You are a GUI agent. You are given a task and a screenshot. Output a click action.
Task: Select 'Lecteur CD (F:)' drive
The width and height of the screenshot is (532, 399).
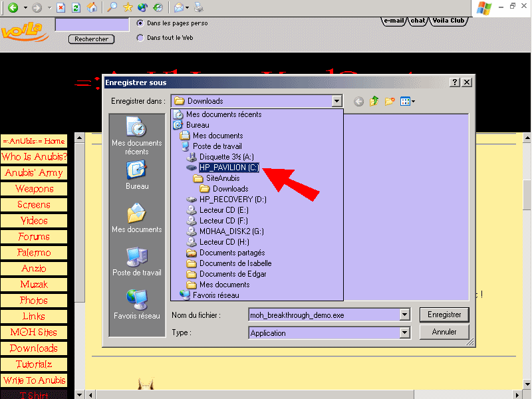tap(217, 221)
